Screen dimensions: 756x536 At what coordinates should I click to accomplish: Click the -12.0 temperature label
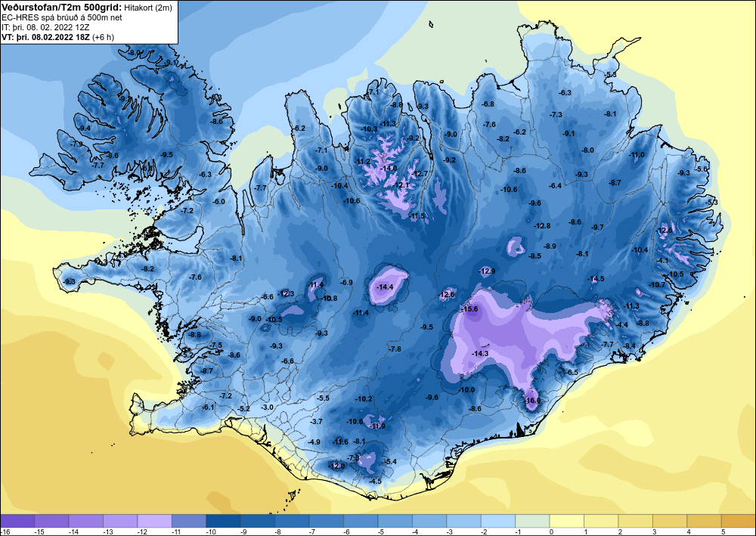[337, 466]
